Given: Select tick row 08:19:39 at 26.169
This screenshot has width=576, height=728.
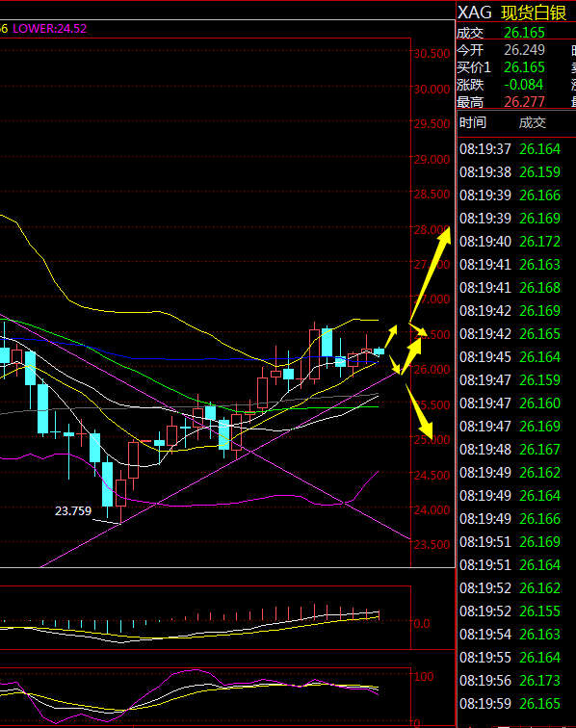Looking at the screenshot, I should click(x=511, y=219).
